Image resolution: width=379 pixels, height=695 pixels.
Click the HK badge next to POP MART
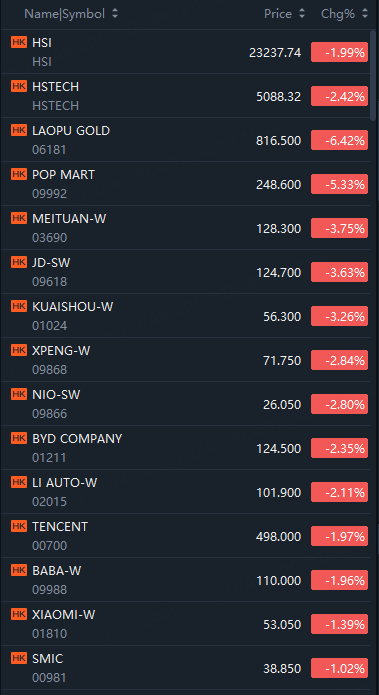coord(19,174)
